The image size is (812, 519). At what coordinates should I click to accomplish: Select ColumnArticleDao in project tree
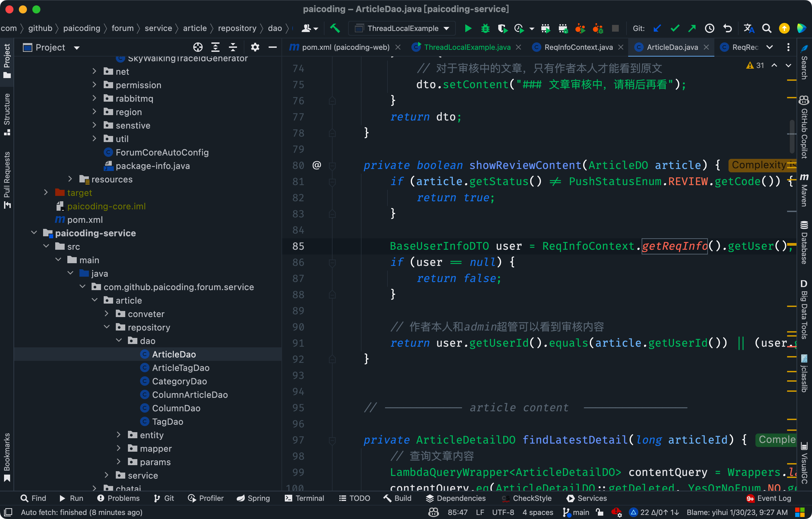click(x=190, y=394)
